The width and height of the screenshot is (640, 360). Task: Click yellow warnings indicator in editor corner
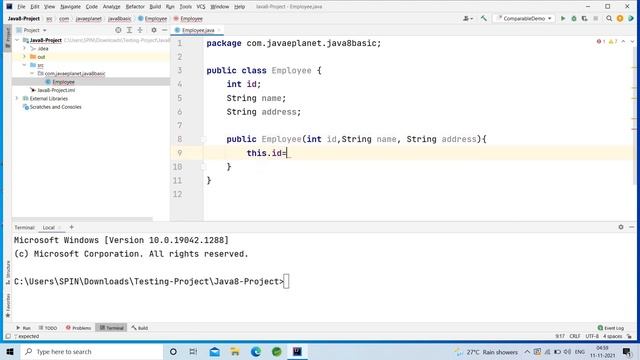613,42
